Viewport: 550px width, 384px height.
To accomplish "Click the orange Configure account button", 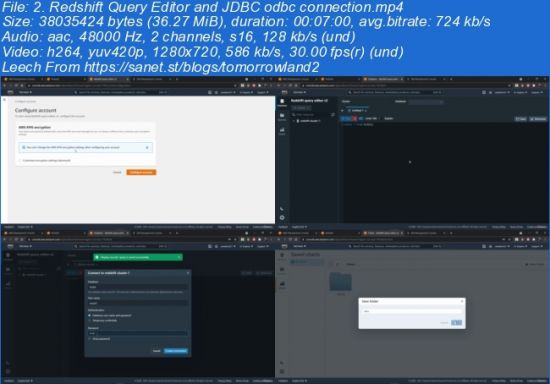I will (141, 172).
